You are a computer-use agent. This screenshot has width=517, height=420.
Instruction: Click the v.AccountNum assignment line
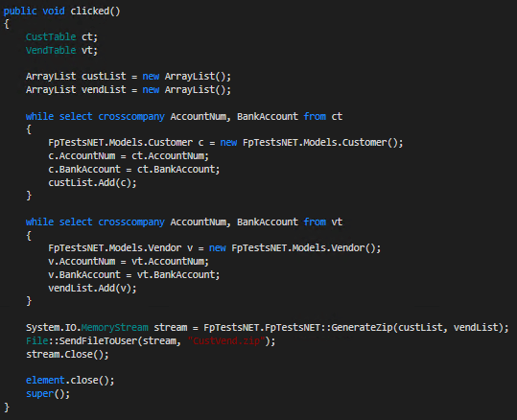tap(129, 262)
